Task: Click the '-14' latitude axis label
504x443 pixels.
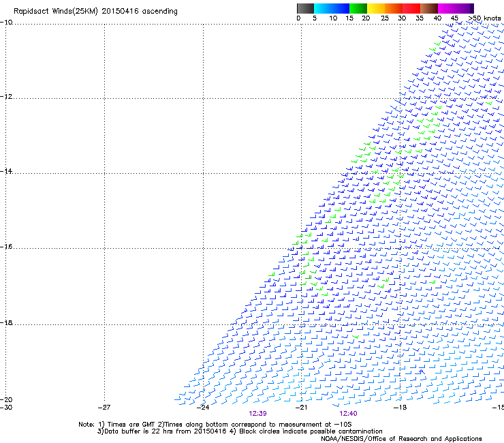Action: (x=6, y=171)
